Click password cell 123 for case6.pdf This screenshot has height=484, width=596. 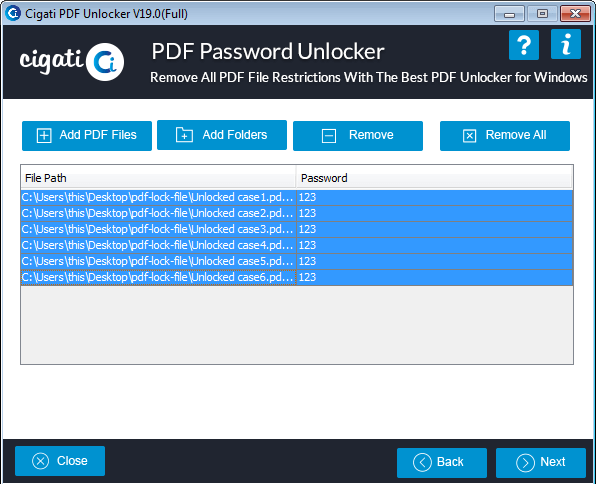pos(434,277)
